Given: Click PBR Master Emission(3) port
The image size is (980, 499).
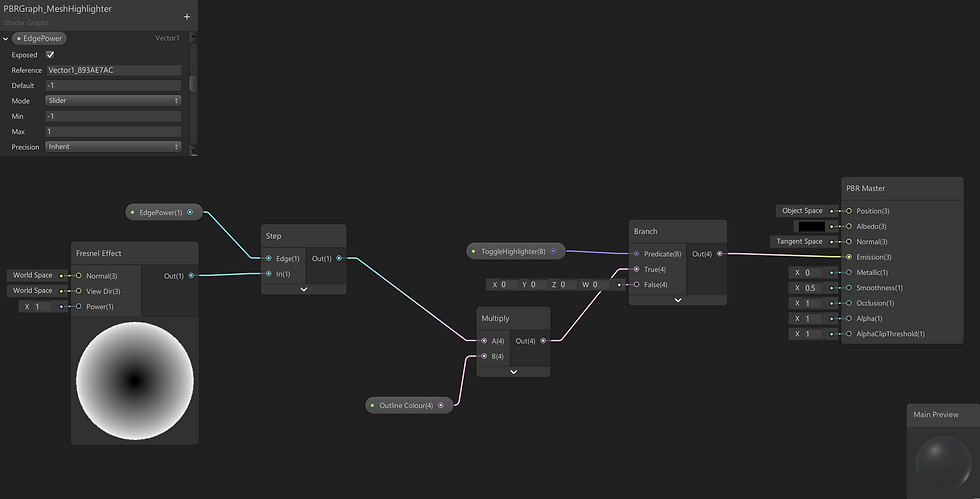Looking at the screenshot, I should pyautogui.click(x=849, y=257).
